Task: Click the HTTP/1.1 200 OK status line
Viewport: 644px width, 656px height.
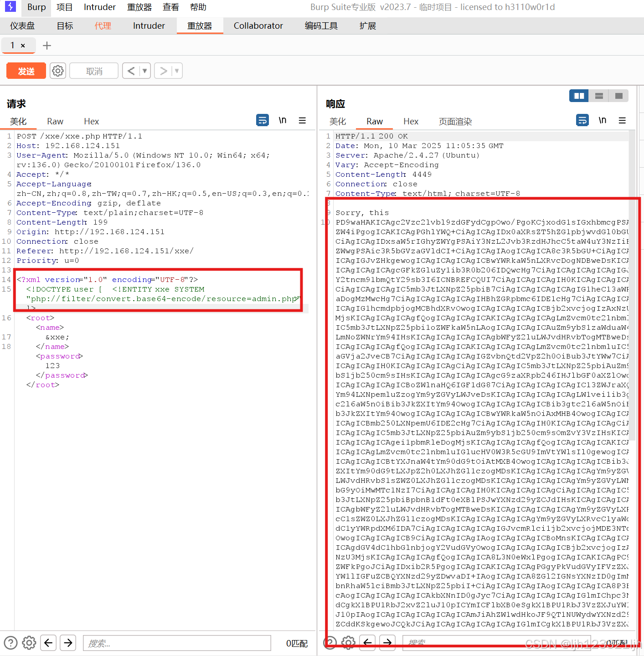Action: (x=371, y=136)
